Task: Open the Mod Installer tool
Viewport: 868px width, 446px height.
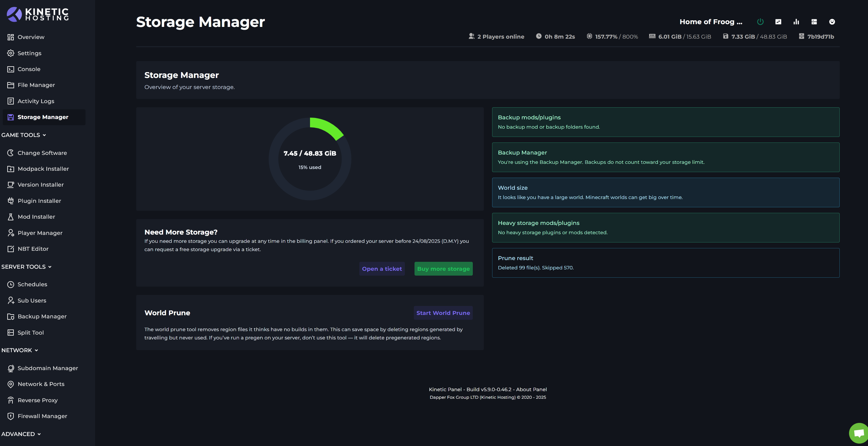Action: (x=36, y=217)
